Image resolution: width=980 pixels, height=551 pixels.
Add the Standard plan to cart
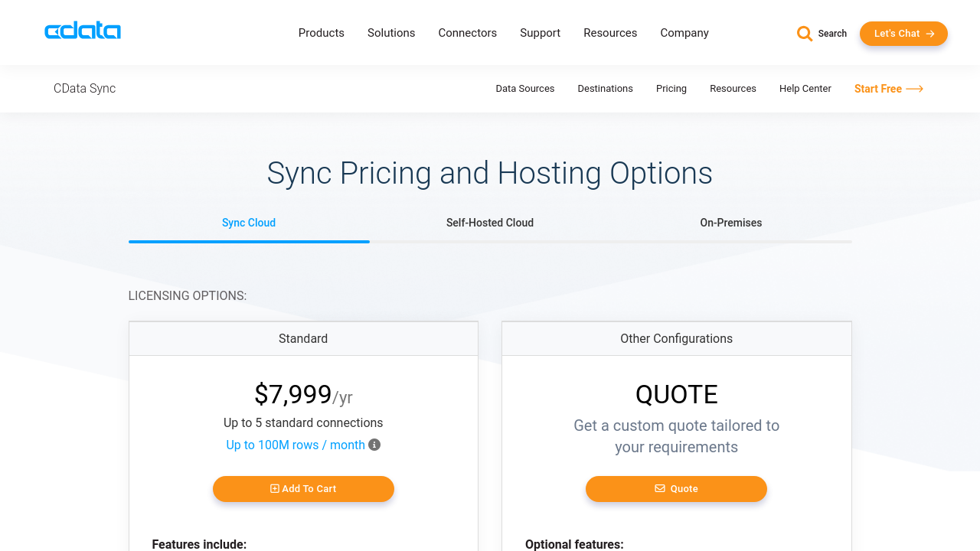click(x=303, y=489)
